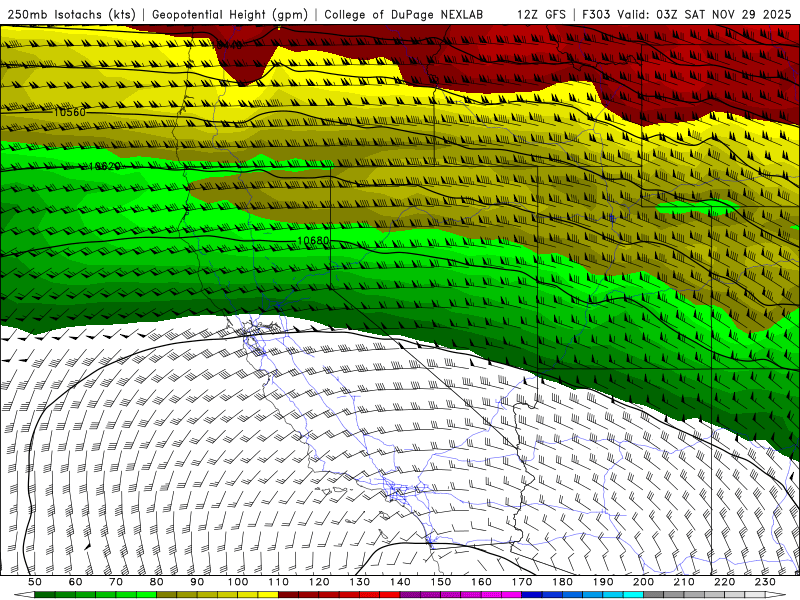Click the 80 value on the color scale
This screenshot has width=800, height=600.
pos(156,582)
